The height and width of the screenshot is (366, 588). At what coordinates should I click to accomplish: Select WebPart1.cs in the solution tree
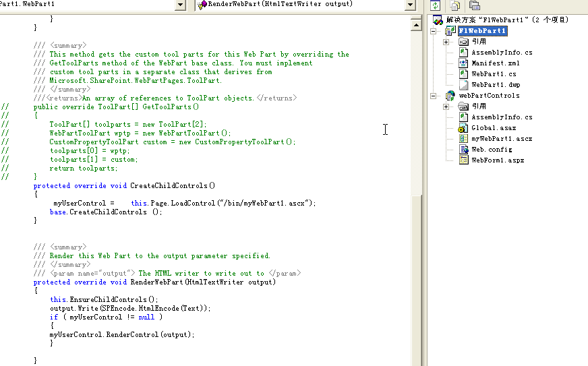[x=494, y=74]
